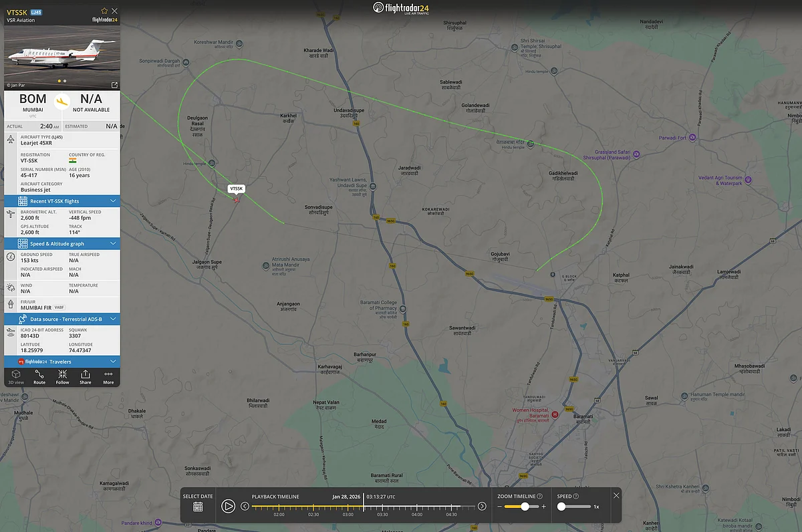
Task: Follow the aircraft on the map
Action: [62, 377]
